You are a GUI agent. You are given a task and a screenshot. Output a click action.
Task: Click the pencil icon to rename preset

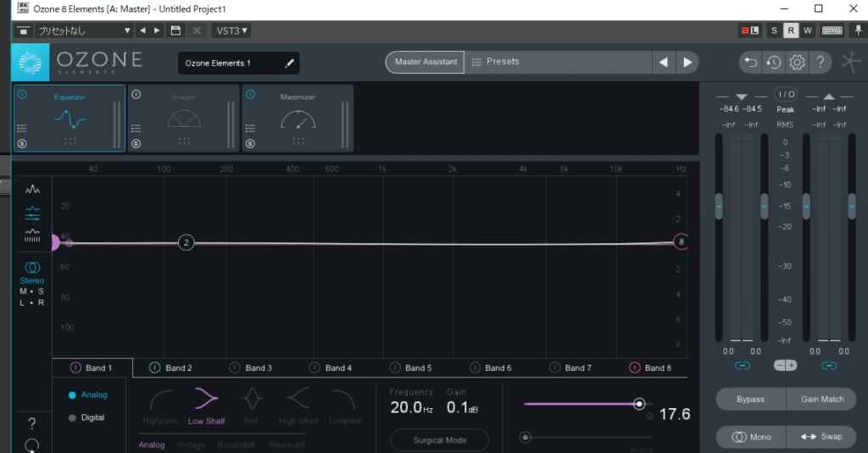pyautogui.click(x=289, y=63)
